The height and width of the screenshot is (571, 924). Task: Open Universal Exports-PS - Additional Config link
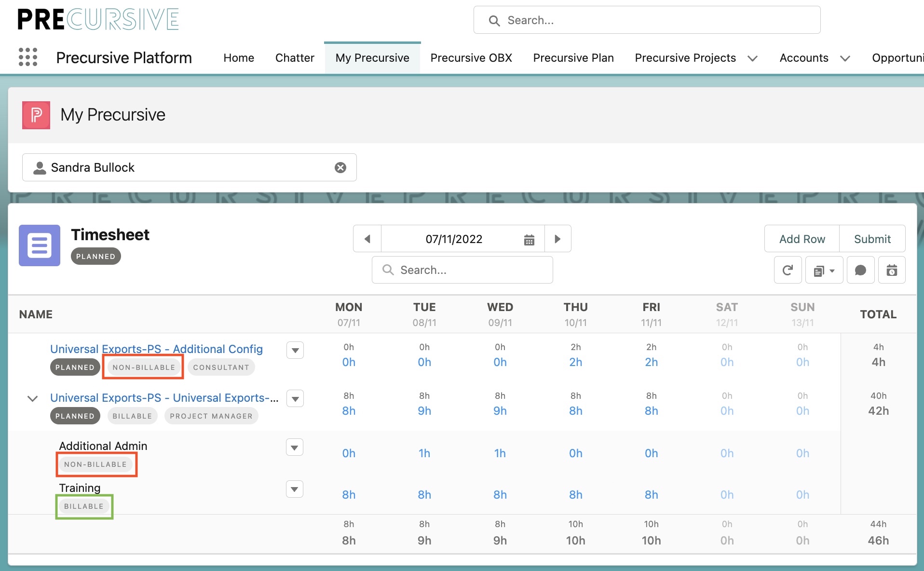pyautogui.click(x=156, y=349)
